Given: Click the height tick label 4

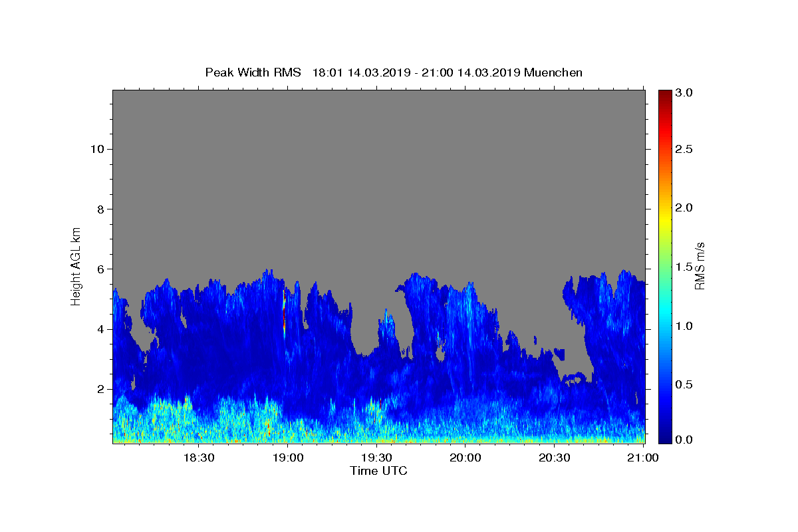Looking at the screenshot, I should coord(100,329).
